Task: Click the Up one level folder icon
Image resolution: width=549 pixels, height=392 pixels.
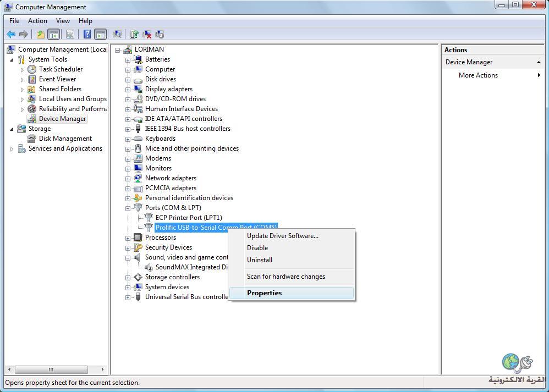Action: click(40, 34)
